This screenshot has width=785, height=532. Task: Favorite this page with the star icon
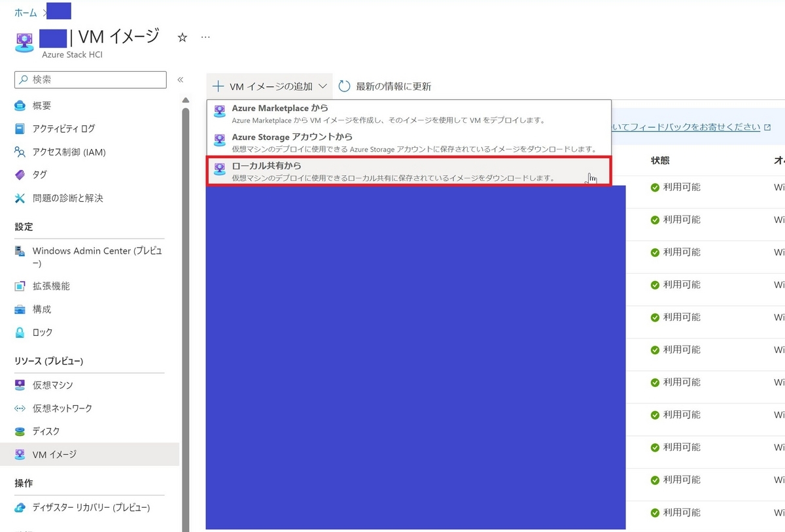[x=183, y=38]
